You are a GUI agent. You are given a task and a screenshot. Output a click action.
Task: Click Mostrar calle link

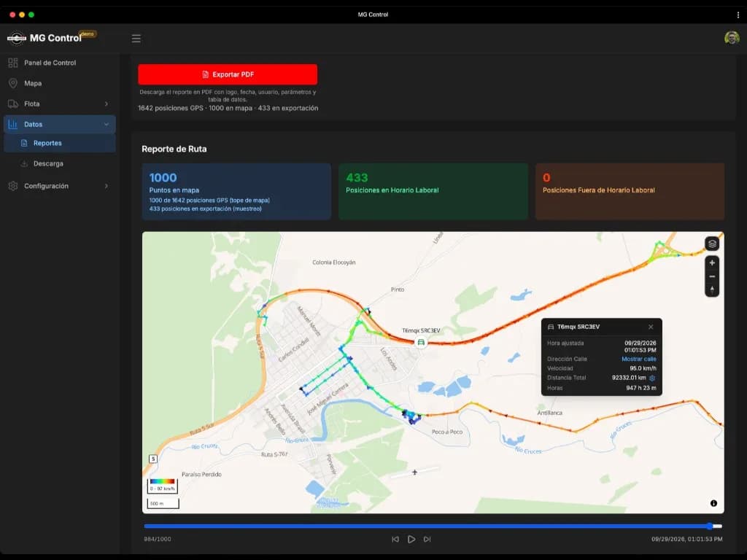point(639,359)
